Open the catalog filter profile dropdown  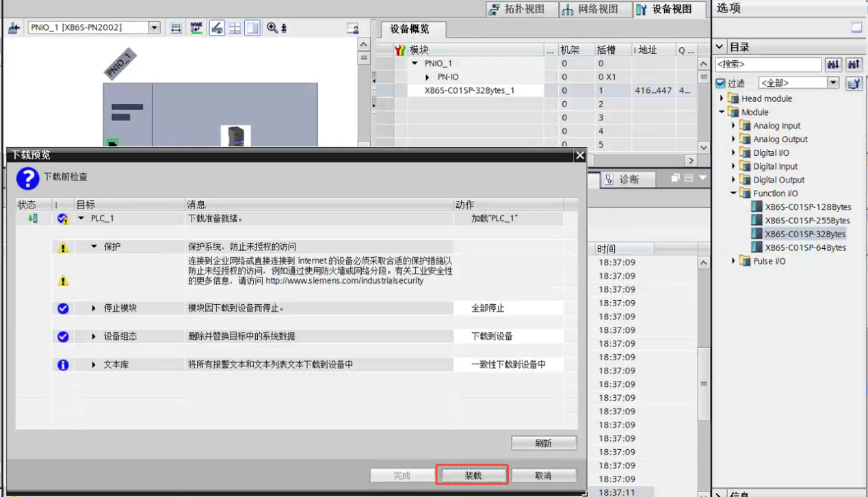tap(833, 83)
